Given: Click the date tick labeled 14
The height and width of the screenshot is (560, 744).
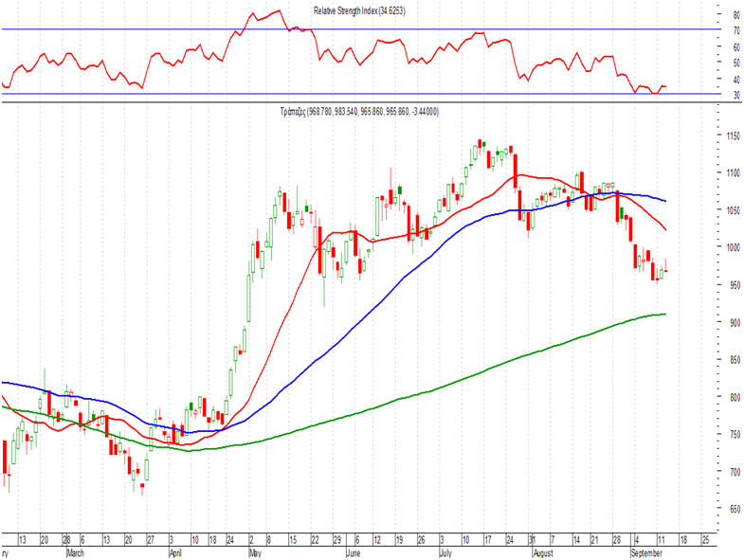Looking at the screenshot, I should 576,540.
